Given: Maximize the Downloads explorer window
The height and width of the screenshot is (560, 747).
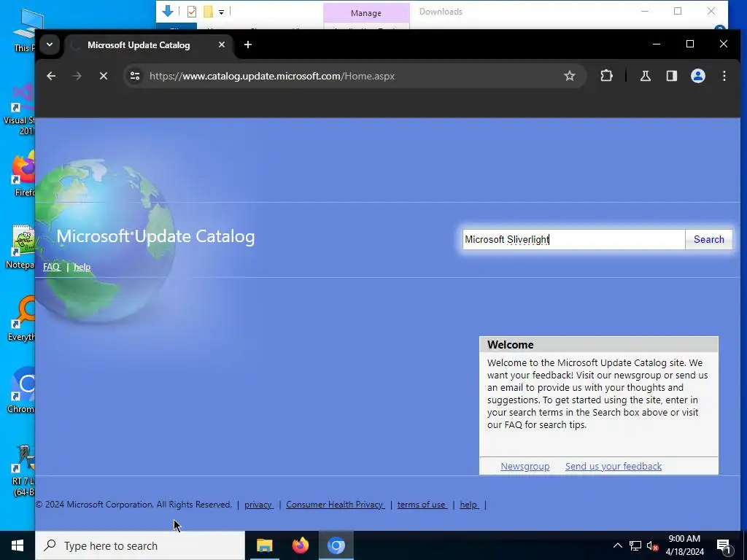Looking at the screenshot, I should point(678,11).
